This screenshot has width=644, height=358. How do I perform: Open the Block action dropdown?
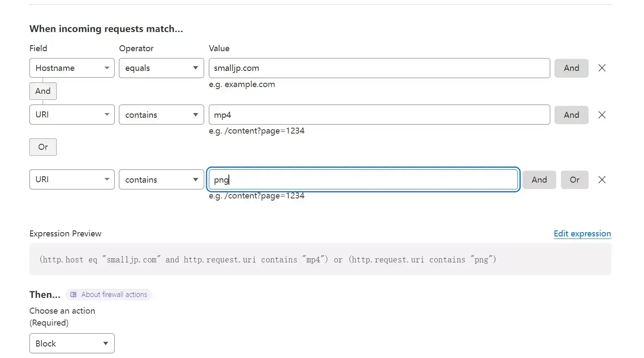pyautogui.click(x=72, y=343)
